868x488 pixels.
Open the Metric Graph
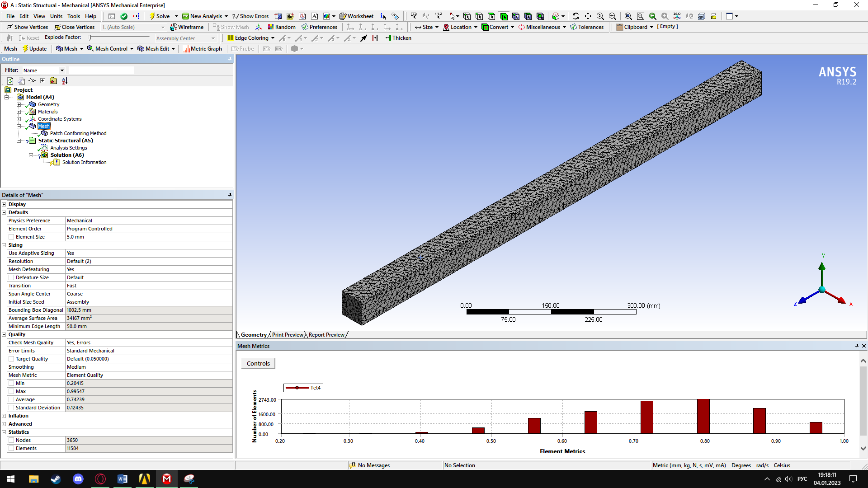click(203, 49)
